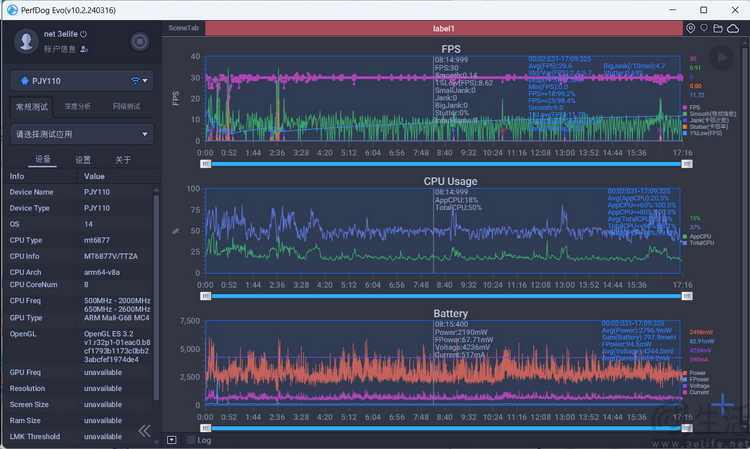Viewport: 750px width, 449px height.
Task: Click the chart area scrollbar up arrow
Action: pos(744,42)
